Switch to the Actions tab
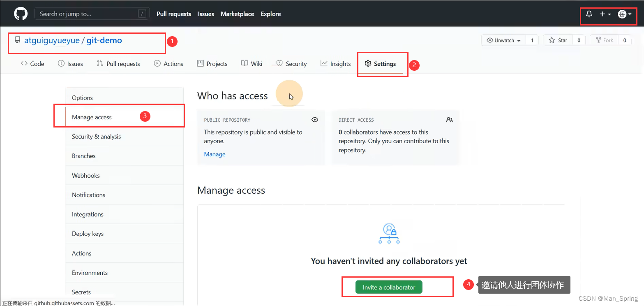644x306 pixels. (169, 64)
